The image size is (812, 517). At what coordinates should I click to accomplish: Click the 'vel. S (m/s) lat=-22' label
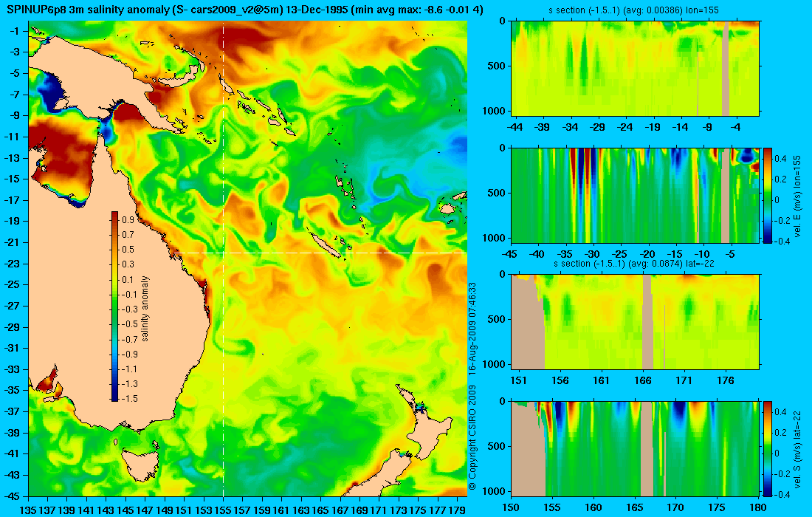797,448
